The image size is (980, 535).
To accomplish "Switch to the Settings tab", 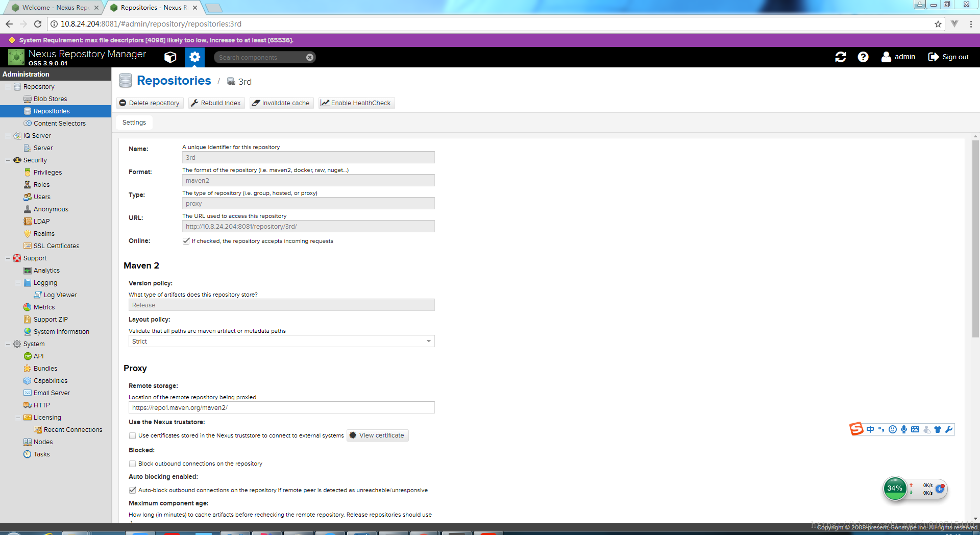I will (134, 123).
